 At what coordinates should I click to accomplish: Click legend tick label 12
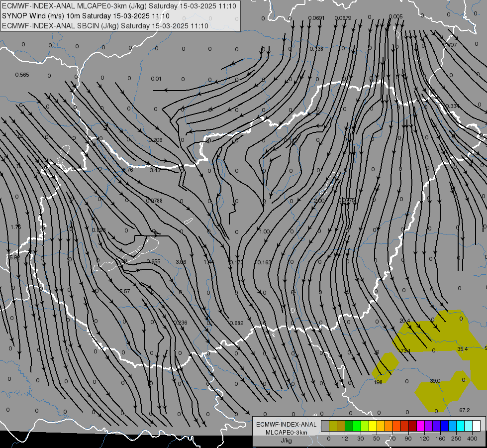tap(344, 439)
